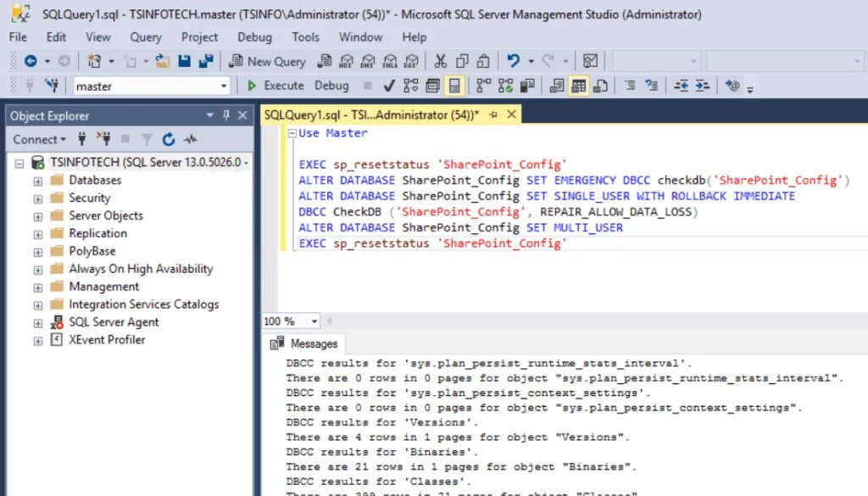Open a new XMLA query
The width and height of the screenshot is (868, 496).
390,61
